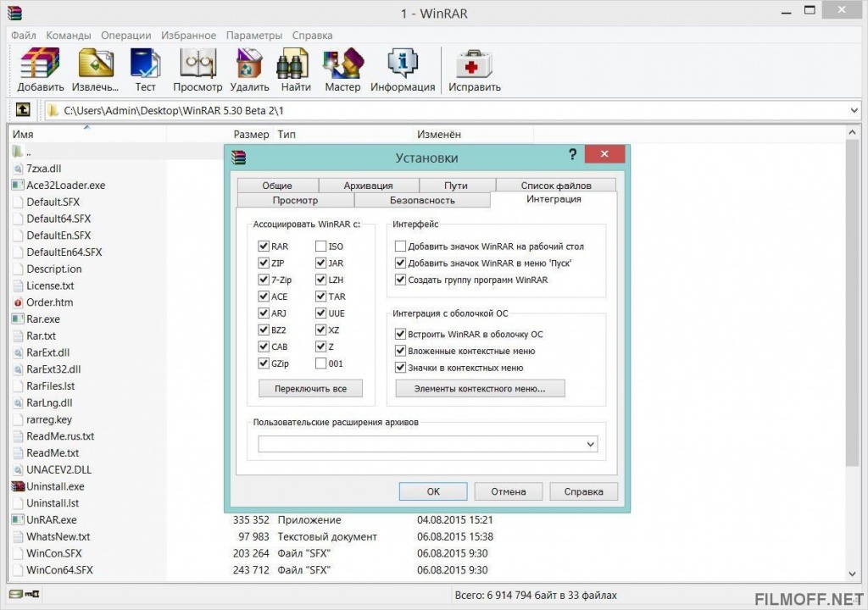Image resolution: width=868 pixels, height=610 pixels.
Task: Select the RarLng.dll file icon
Action: pyautogui.click(x=19, y=402)
